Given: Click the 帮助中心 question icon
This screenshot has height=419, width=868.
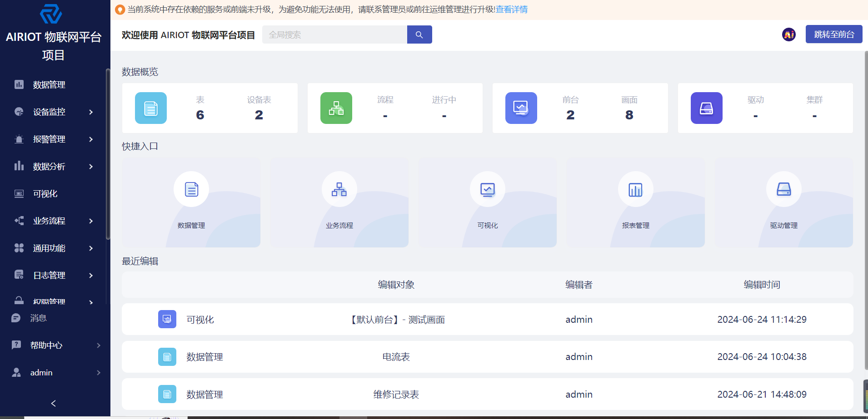Looking at the screenshot, I should coord(16,345).
